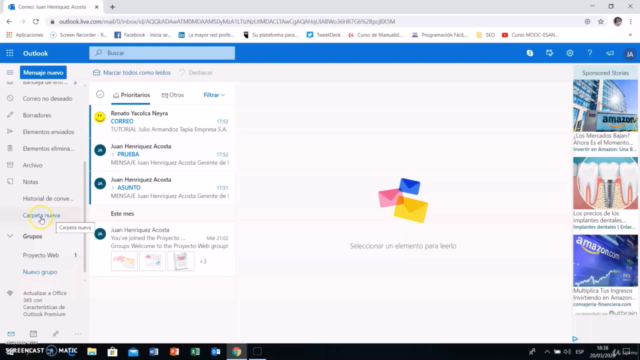Open a new Chrome tab
640x360 pixels.
click(x=112, y=7)
